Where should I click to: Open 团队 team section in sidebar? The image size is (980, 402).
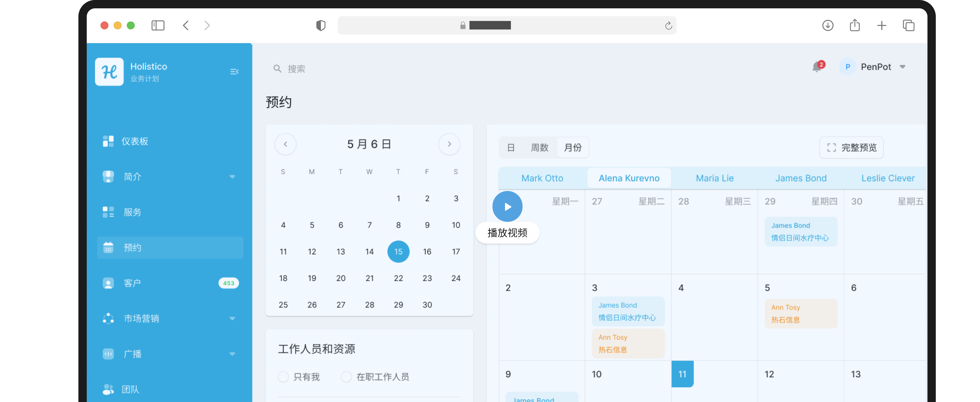130,389
